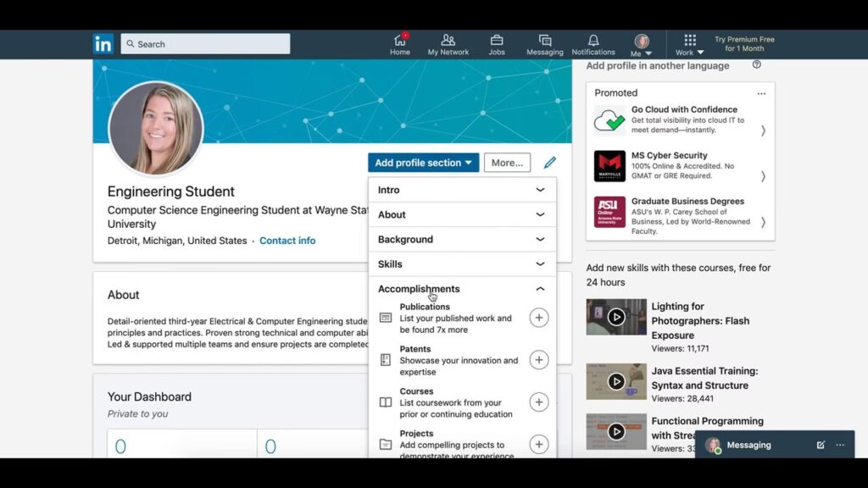Image resolution: width=868 pixels, height=488 pixels.
Task: Collapse the Accomplishments section
Action: coord(540,289)
